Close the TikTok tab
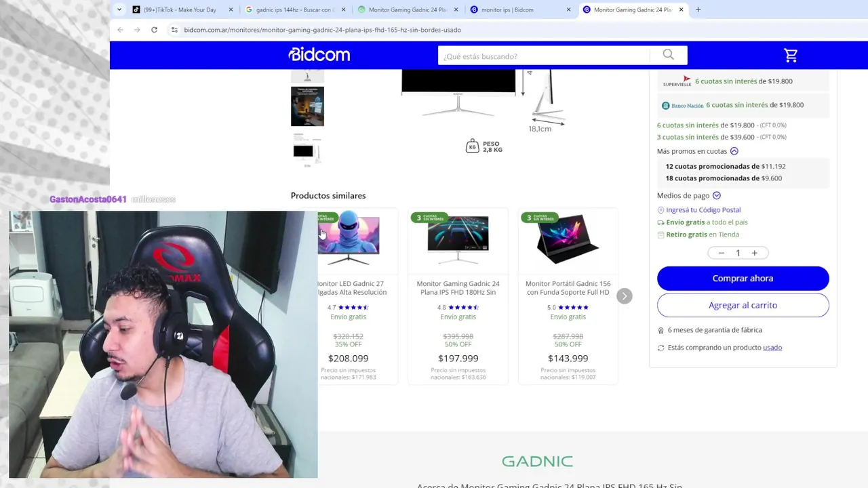Viewport: 868px width, 488px height. [x=231, y=10]
